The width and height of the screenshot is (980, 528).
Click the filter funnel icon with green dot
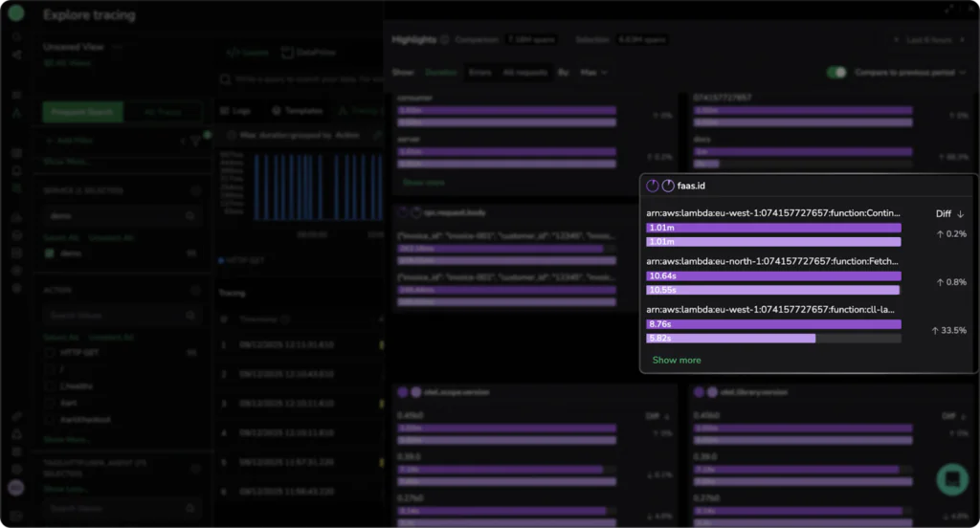click(196, 141)
